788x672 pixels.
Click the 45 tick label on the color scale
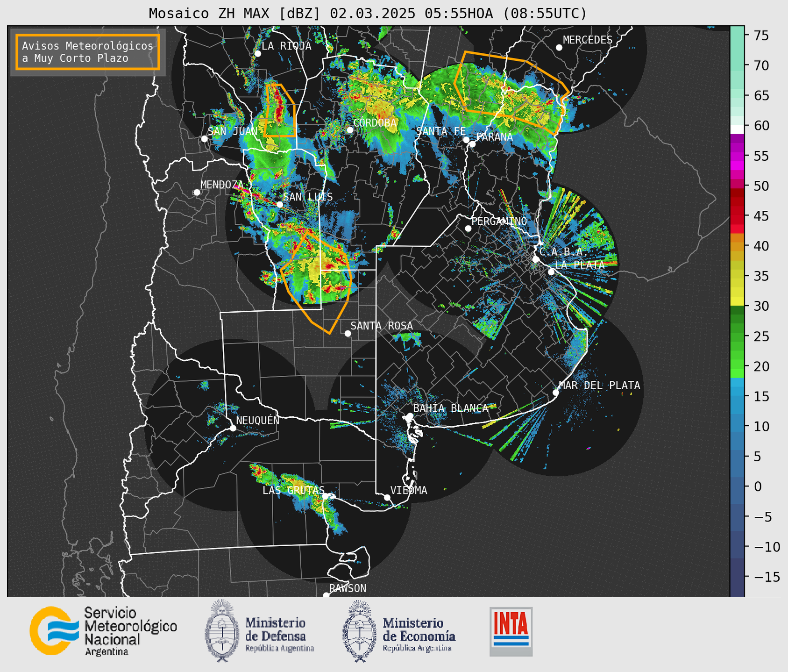(x=761, y=215)
